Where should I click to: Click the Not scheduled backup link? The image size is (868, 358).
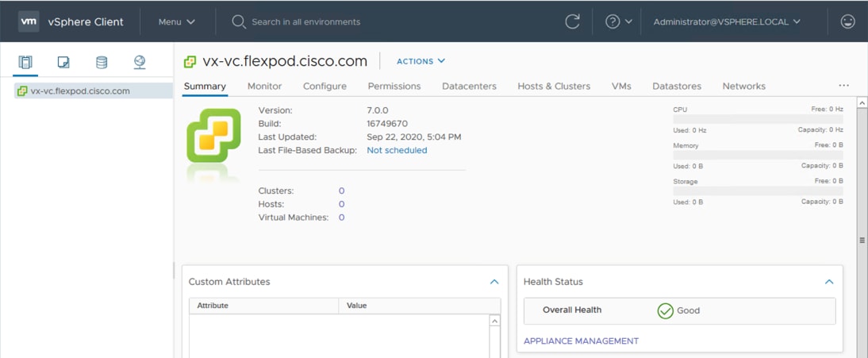pyautogui.click(x=397, y=150)
